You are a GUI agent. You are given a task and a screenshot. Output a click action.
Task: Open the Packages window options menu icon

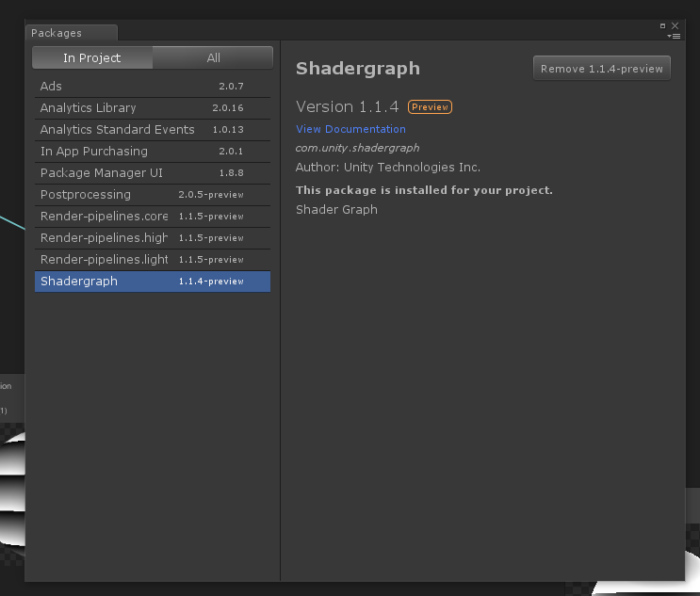(675, 36)
